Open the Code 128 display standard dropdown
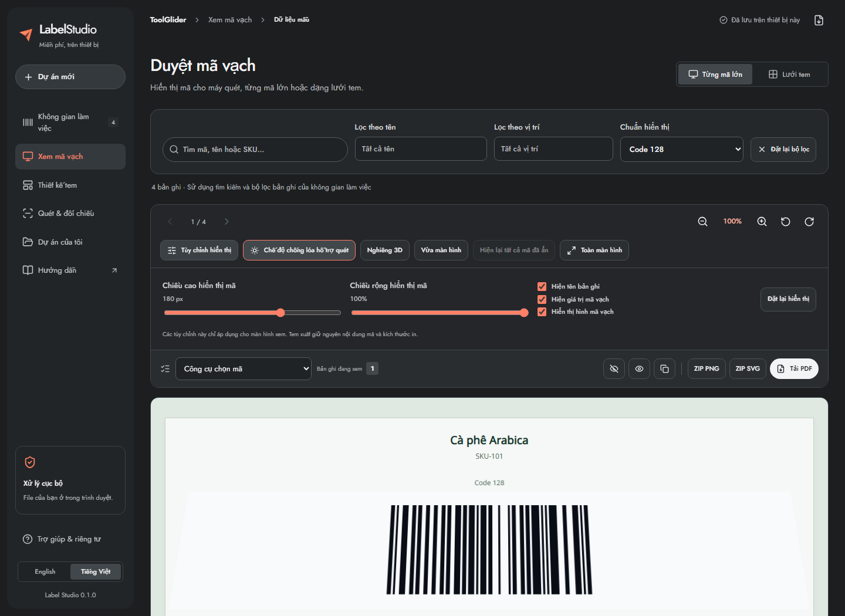This screenshot has width=845, height=616. point(682,149)
